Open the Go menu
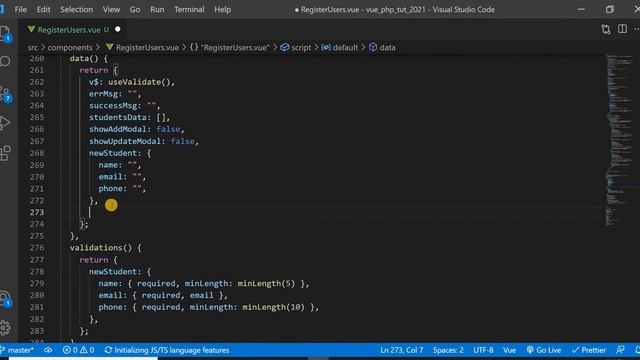 coord(135,9)
